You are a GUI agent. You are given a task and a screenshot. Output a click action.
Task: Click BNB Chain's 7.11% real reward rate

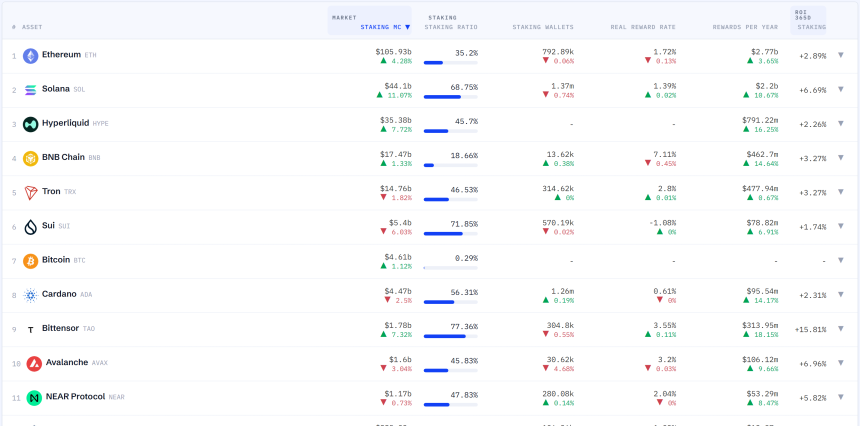click(x=665, y=155)
